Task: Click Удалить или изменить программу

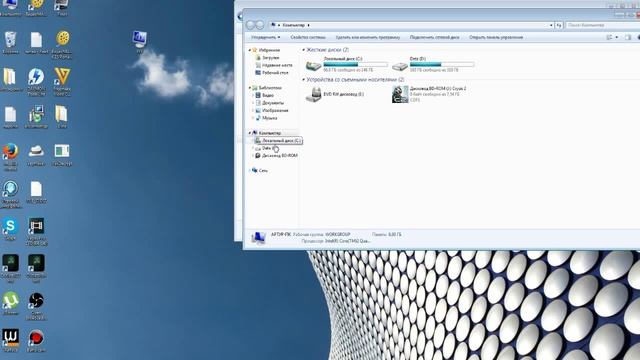Action: (368, 37)
